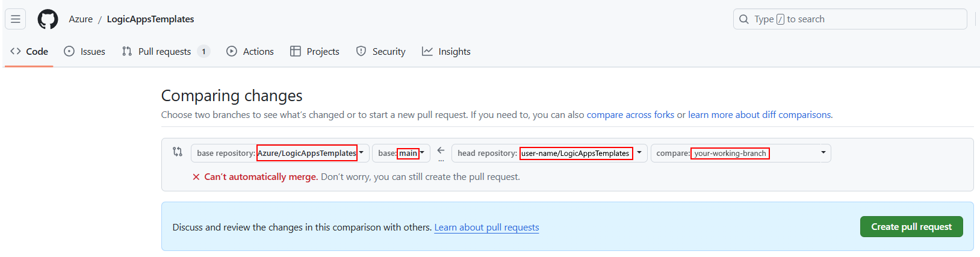
Task: Open learn more about diff comparisons link
Action: tap(760, 115)
